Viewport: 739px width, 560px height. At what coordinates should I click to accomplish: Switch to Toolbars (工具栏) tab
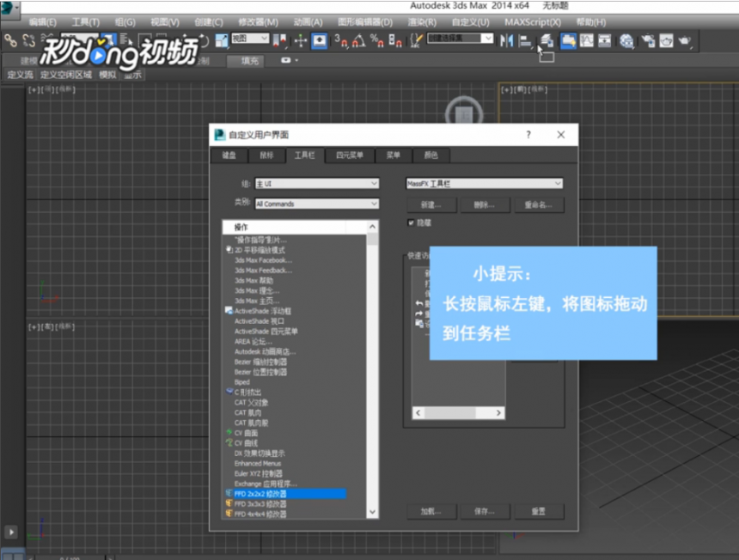click(305, 155)
